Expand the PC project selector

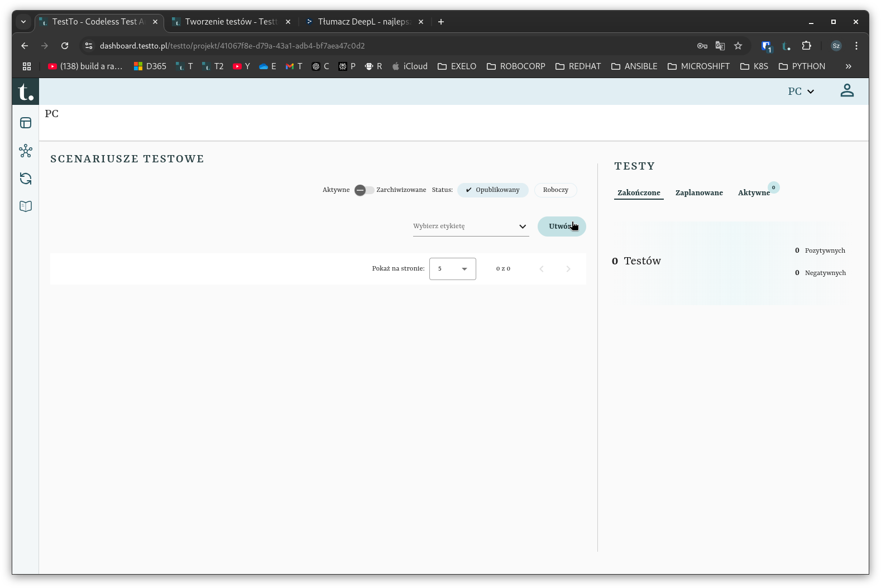click(801, 91)
